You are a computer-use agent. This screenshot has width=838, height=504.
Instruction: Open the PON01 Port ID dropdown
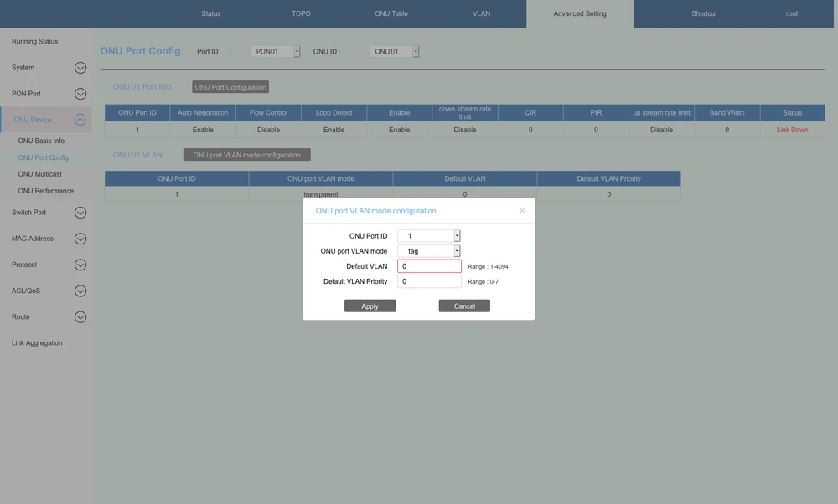297,52
